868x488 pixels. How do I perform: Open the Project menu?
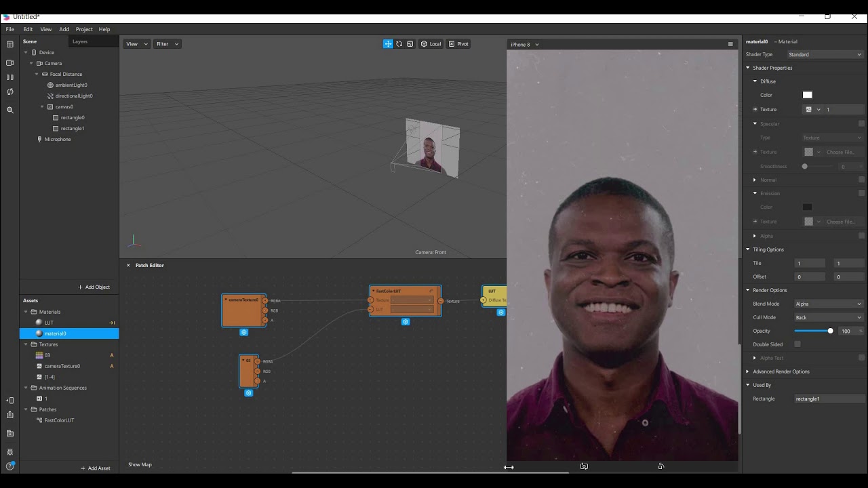click(x=84, y=29)
